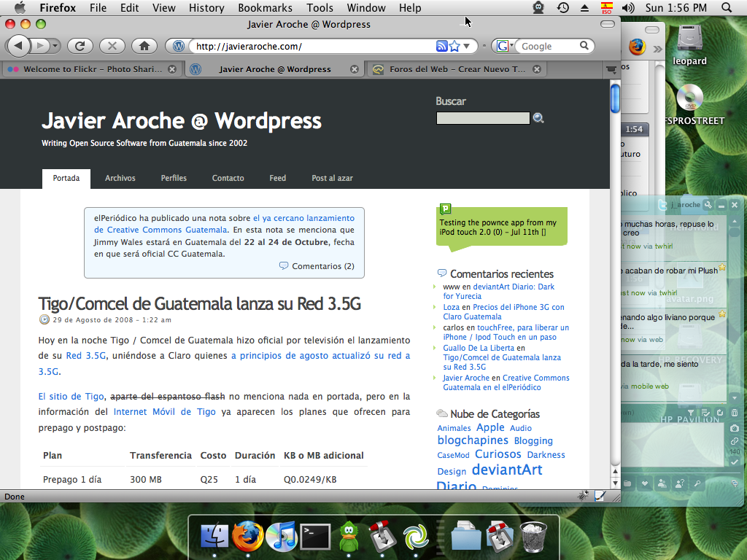Close the Foros del Web tab

(537, 69)
